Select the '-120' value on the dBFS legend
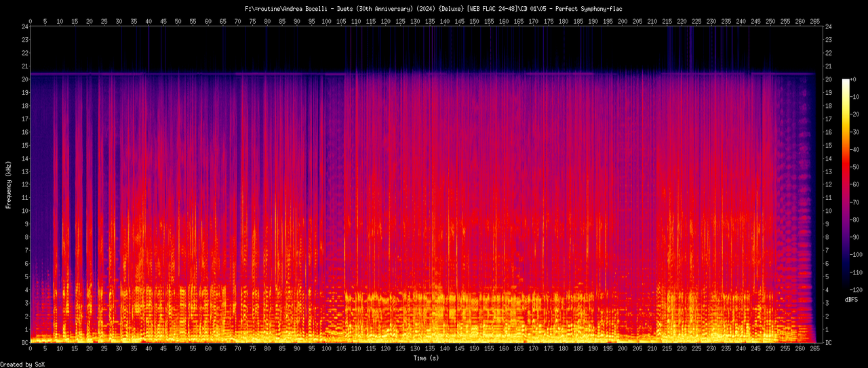The height and width of the screenshot is (368, 868). coord(858,290)
